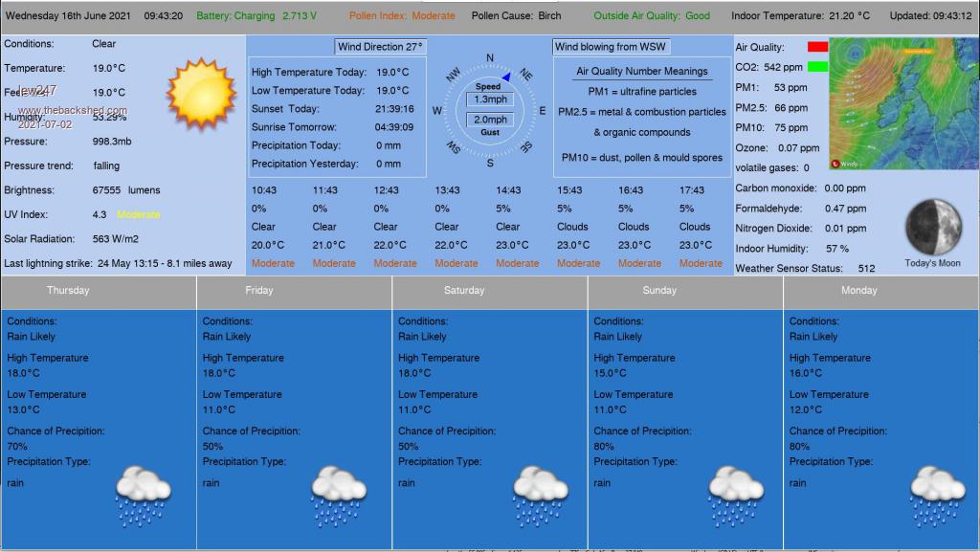Click the red Air Quality indicator
This screenshot has width=980, height=552.
click(817, 47)
